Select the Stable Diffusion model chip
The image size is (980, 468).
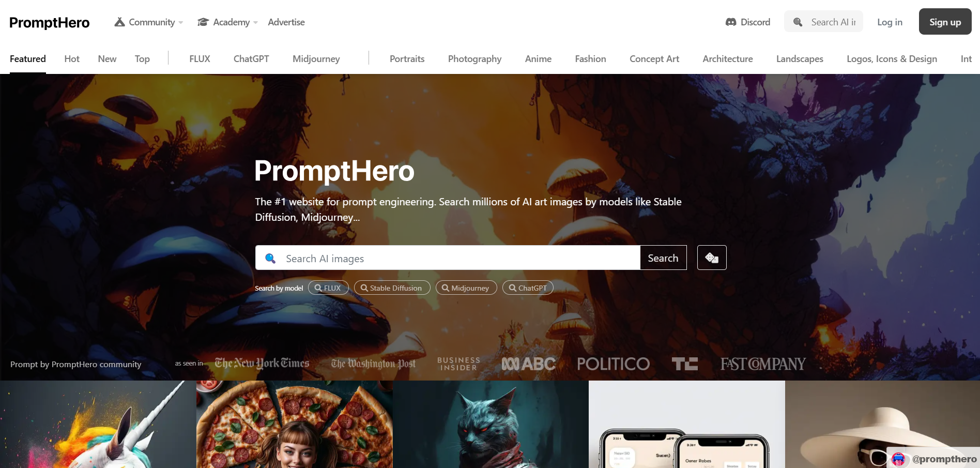coord(392,288)
